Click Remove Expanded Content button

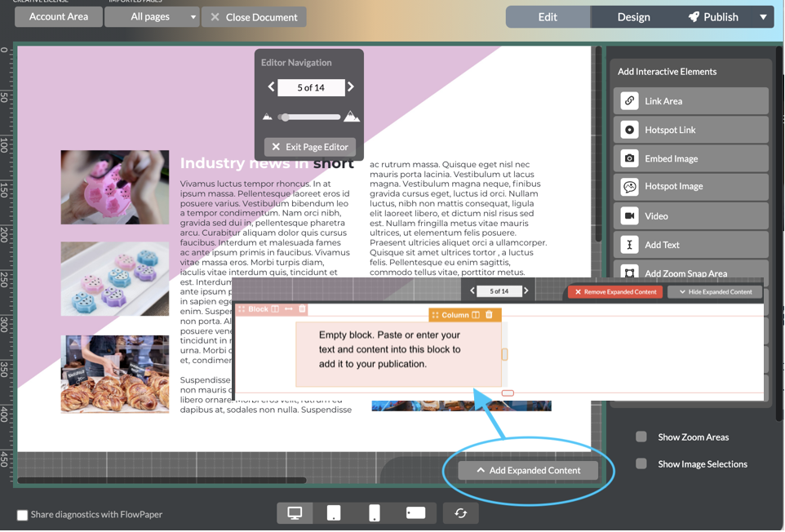615,292
